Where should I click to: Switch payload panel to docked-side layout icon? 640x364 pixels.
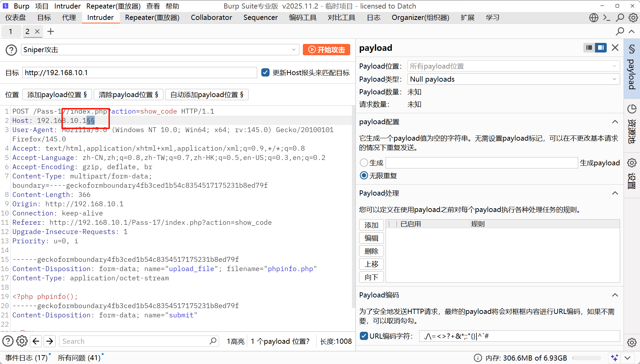[601, 48]
